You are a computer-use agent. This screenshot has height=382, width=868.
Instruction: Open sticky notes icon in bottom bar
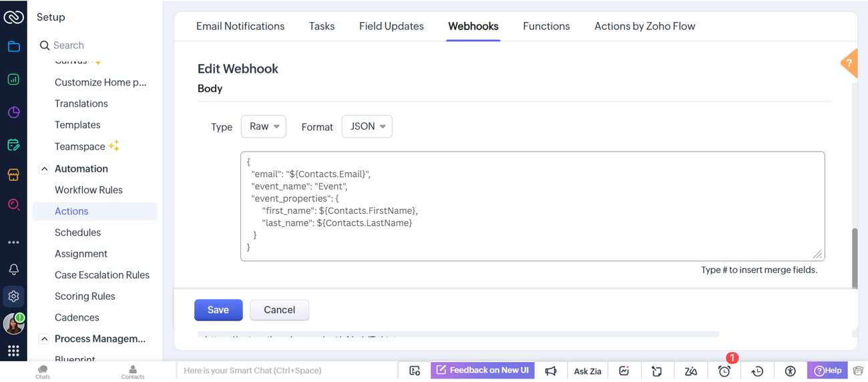coord(657,371)
